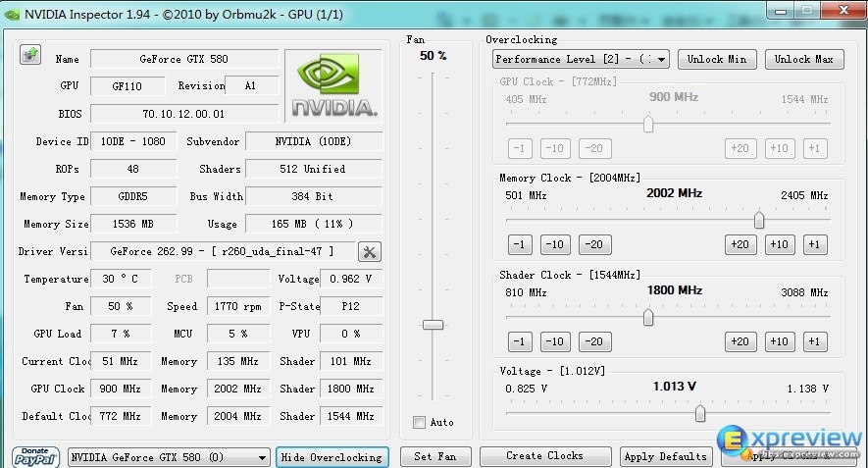Click the Set Fan button

(x=435, y=456)
